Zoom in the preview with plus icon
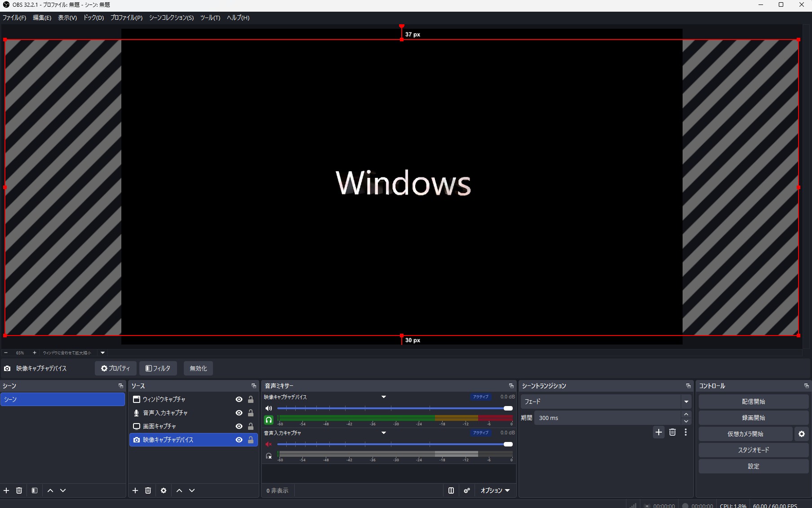The height and width of the screenshot is (508, 812). 34,353
